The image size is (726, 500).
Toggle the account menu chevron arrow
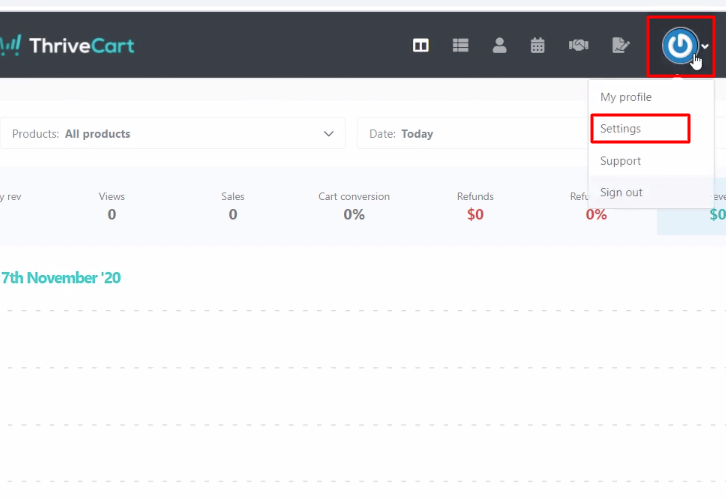705,46
